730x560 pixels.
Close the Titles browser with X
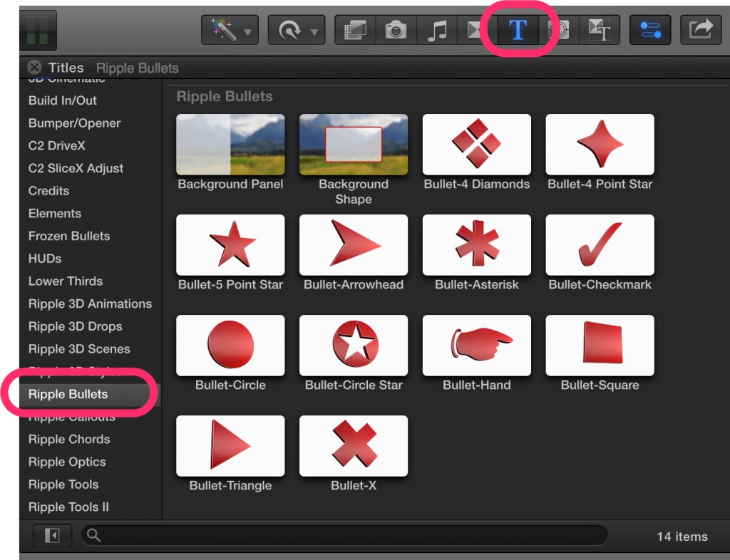coord(34,68)
